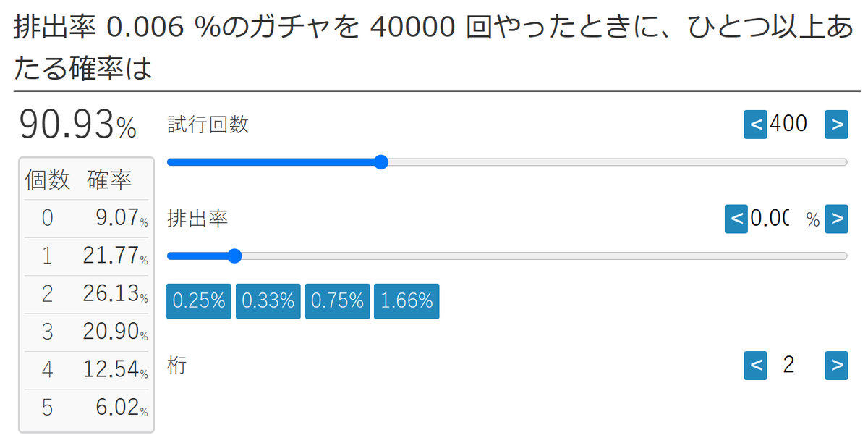This screenshot has height=438, width=868.
Task: Click the 試行回数 slider track right end
Action: tap(843, 161)
